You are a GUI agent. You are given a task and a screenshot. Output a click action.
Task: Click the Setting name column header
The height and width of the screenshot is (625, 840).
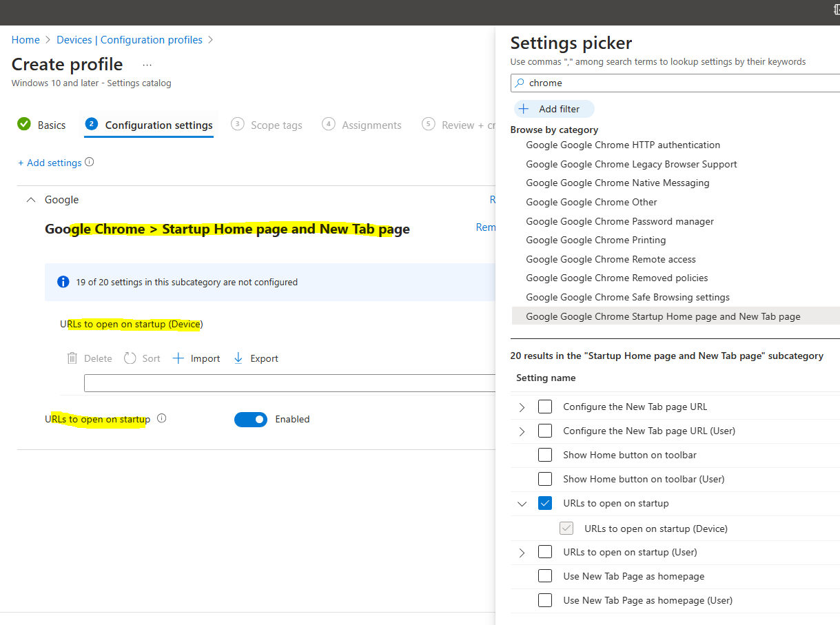tap(546, 378)
